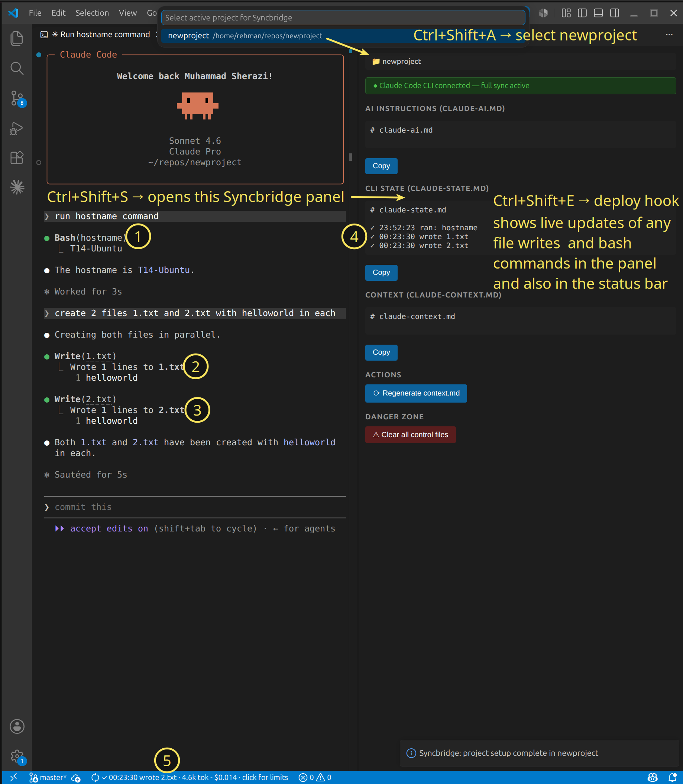683x784 pixels.
Task: Open the Go menu
Action: click(x=152, y=13)
